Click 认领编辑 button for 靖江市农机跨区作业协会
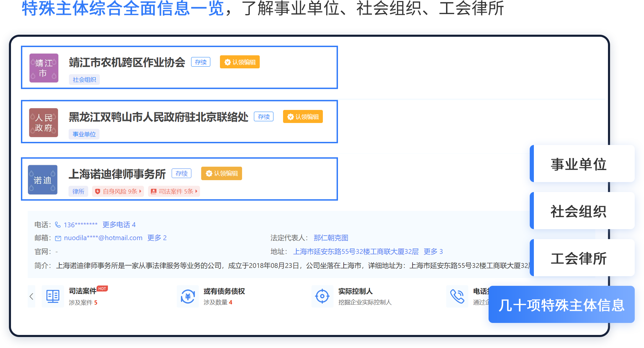 (240, 62)
